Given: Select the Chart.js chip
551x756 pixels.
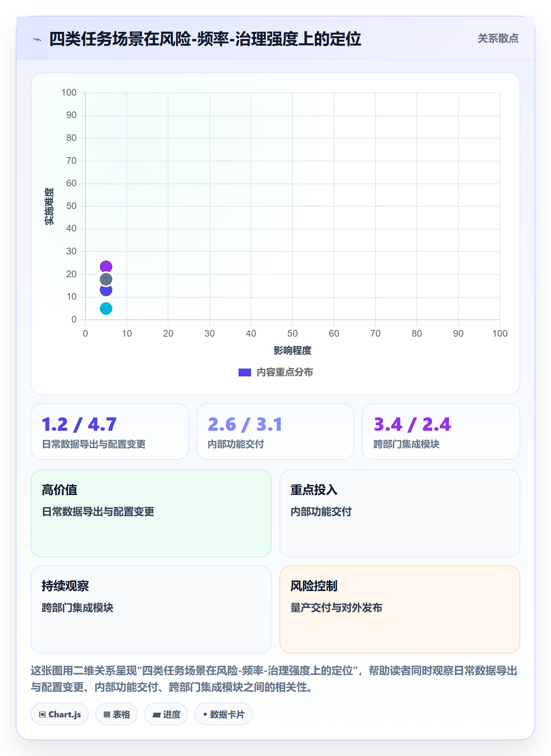Looking at the screenshot, I should 60,714.
